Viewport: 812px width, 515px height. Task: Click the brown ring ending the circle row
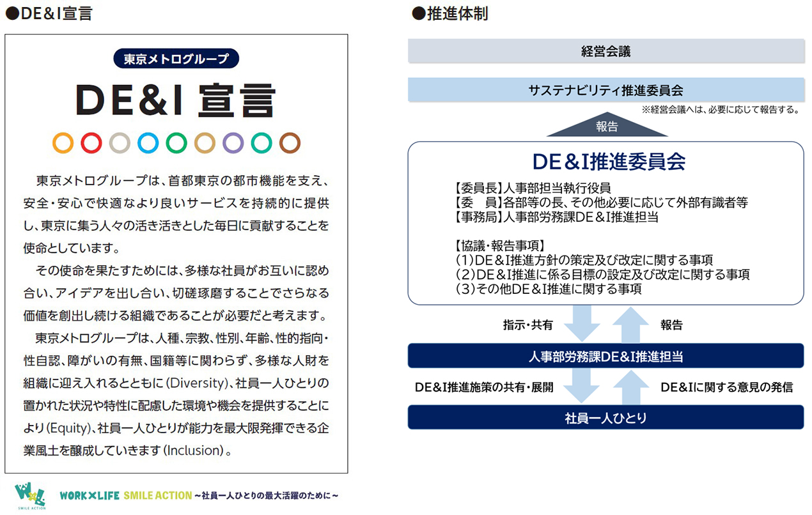click(x=290, y=142)
